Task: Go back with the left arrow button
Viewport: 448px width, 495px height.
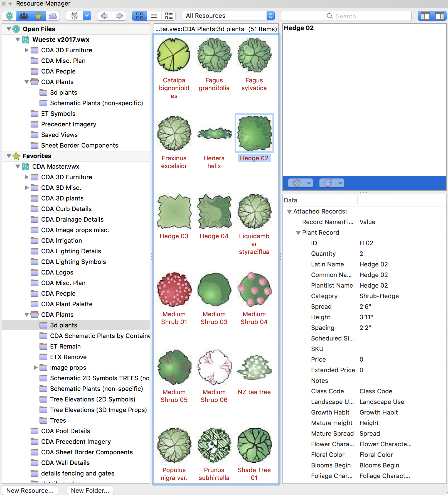Action: (x=104, y=16)
